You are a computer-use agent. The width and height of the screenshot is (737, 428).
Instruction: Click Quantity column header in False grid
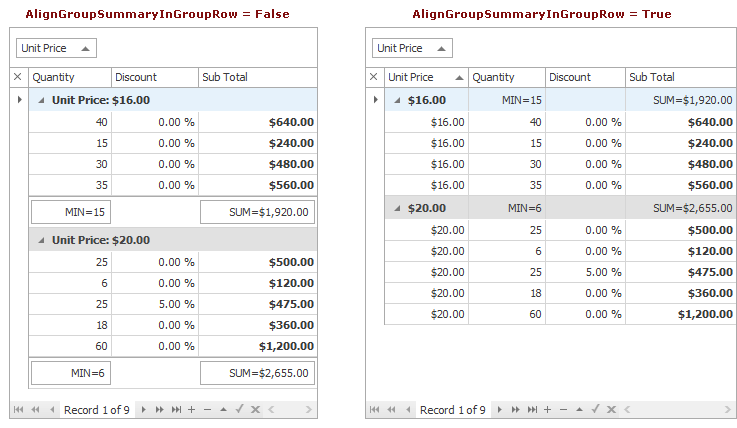click(x=70, y=77)
